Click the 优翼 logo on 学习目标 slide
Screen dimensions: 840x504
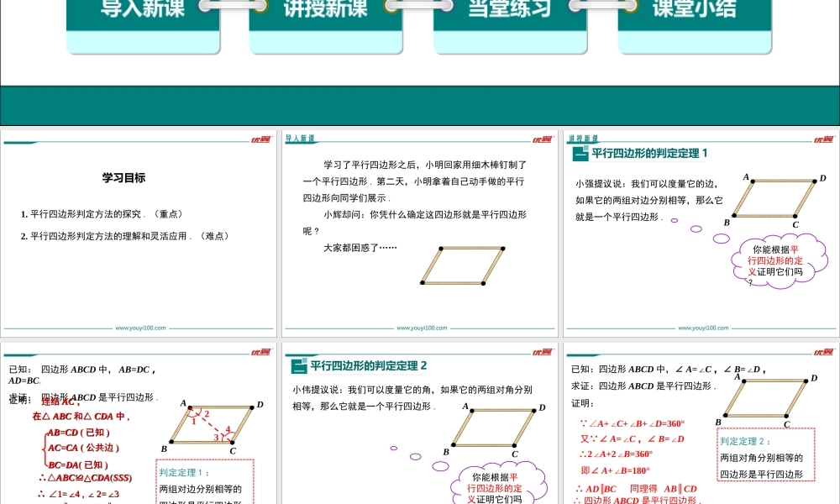(x=262, y=139)
